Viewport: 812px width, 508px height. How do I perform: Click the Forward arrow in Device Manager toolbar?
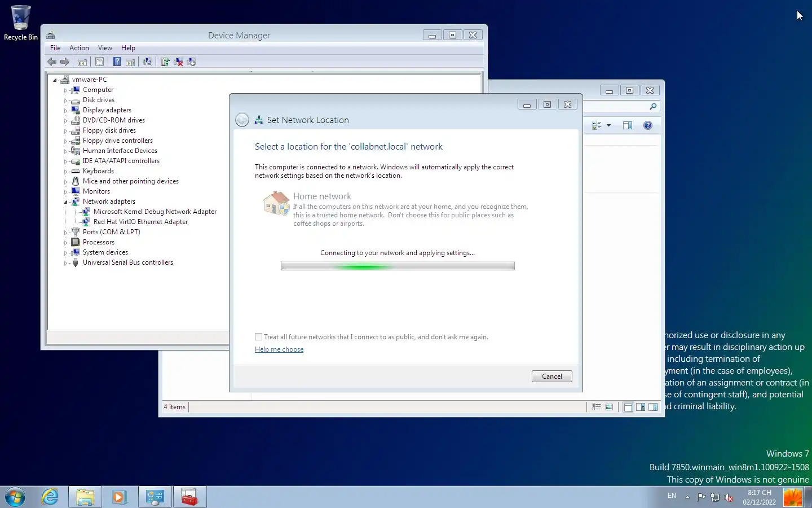click(65, 62)
